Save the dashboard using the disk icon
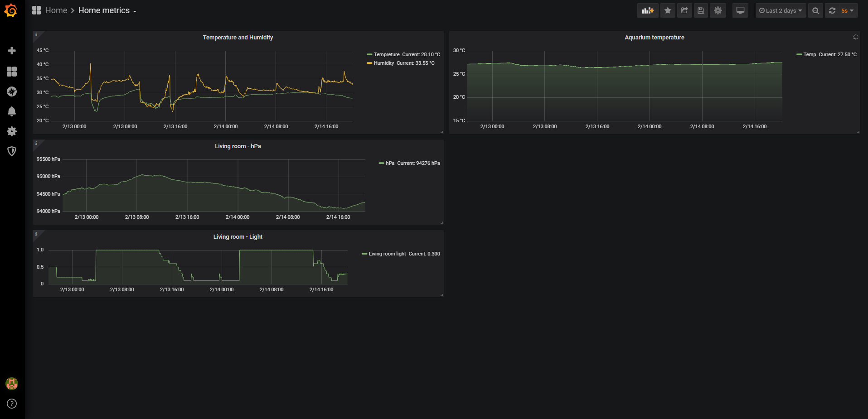 tap(701, 10)
